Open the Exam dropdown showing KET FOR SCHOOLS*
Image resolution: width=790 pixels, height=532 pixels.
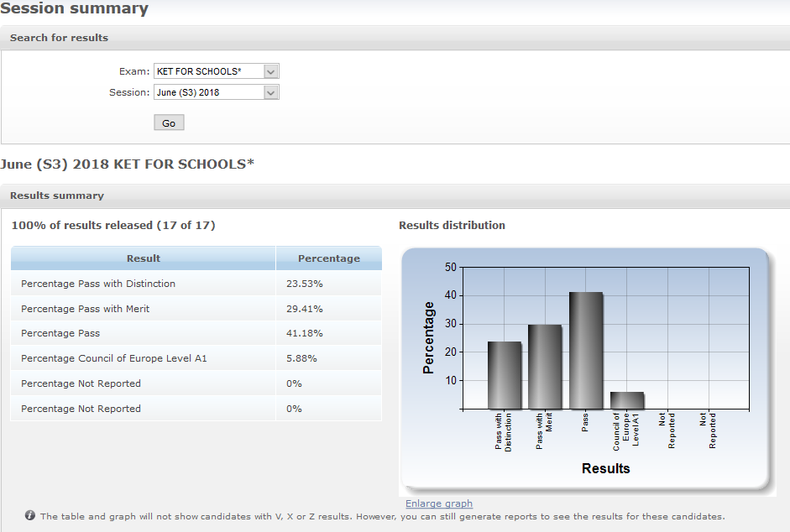click(216, 71)
